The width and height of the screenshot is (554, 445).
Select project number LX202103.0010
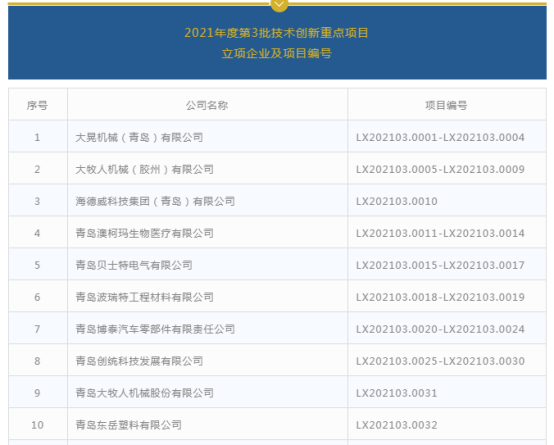click(397, 201)
